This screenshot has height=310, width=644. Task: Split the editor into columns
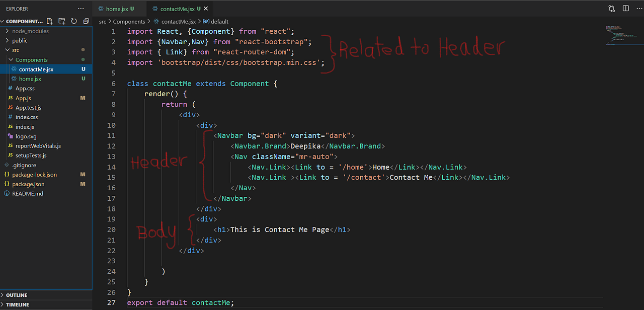pos(625,8)
